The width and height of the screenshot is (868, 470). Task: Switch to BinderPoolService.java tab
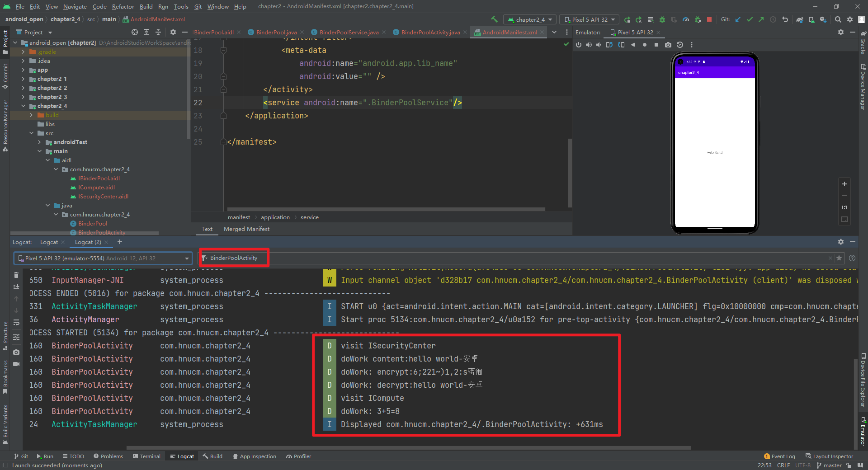pyautogui.click(x=349, y=32)
